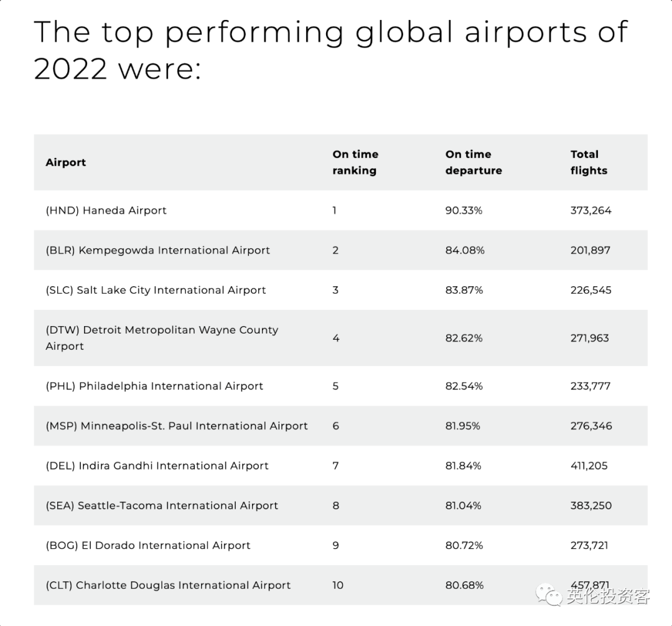672x626 pixels.
Task: Select Minneapolis-St. Paul International Airport
Action: [177, 426]
